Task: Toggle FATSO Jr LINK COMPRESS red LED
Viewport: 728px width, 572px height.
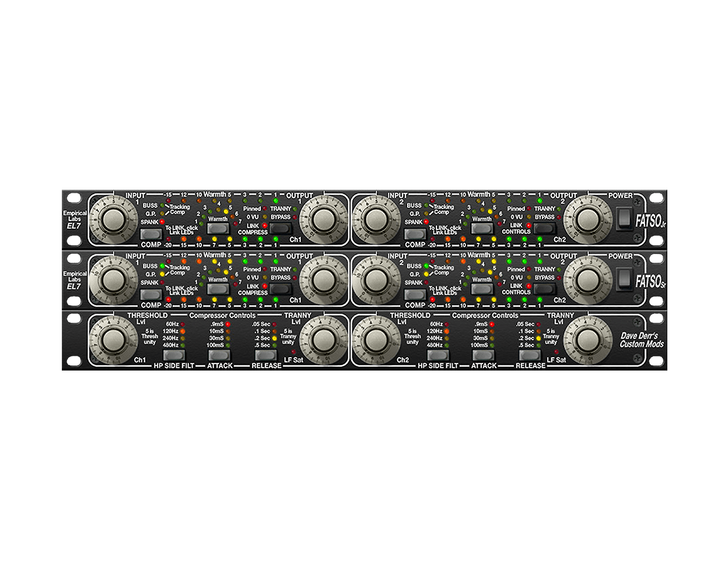Action: 264,225
